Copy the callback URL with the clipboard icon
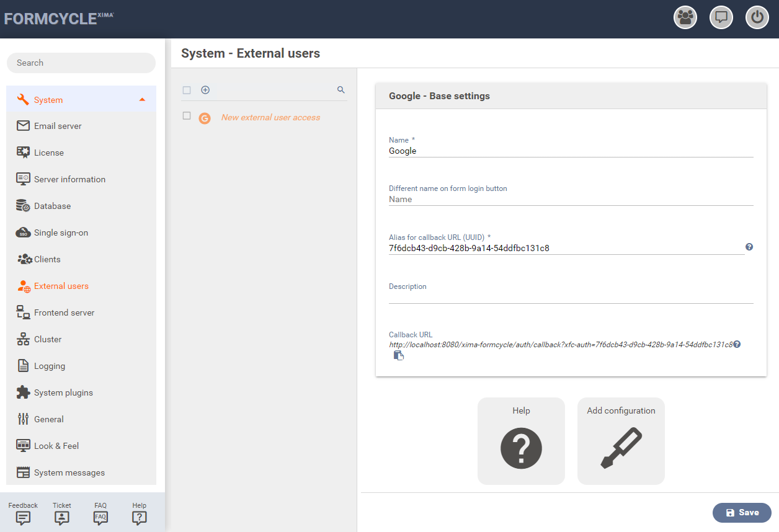This screenshot has height=532, width=779. click(x=399, y=355)
